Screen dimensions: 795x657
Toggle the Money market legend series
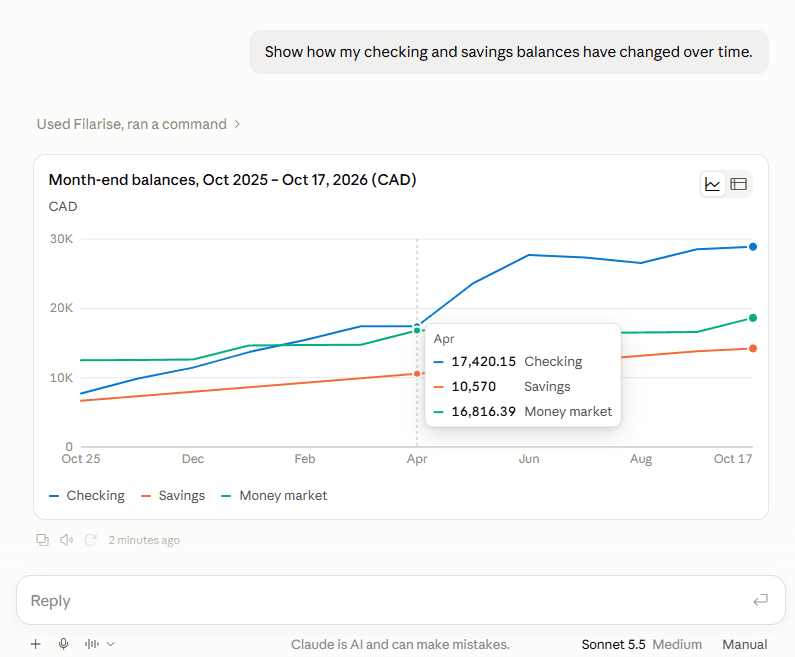coord(274,495)
